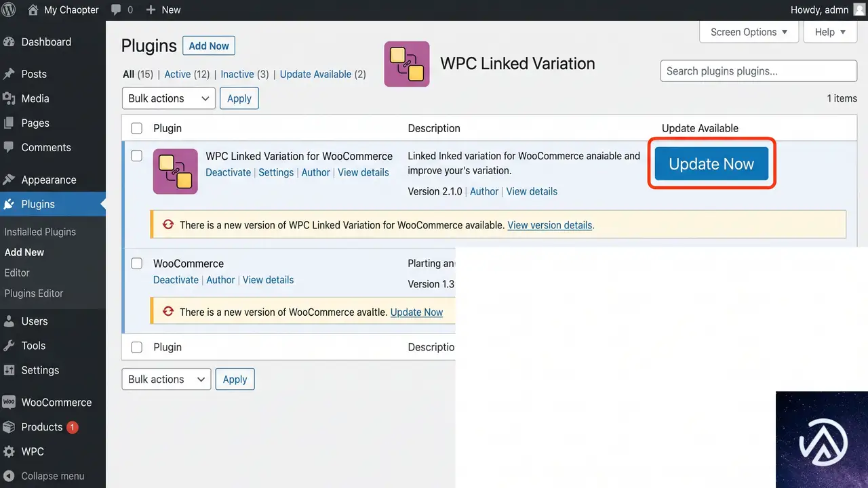Tick the select-all checkbox in table footer
This screenshot has width=868, height=488.
pyautogui.click(x=137, y=347)
